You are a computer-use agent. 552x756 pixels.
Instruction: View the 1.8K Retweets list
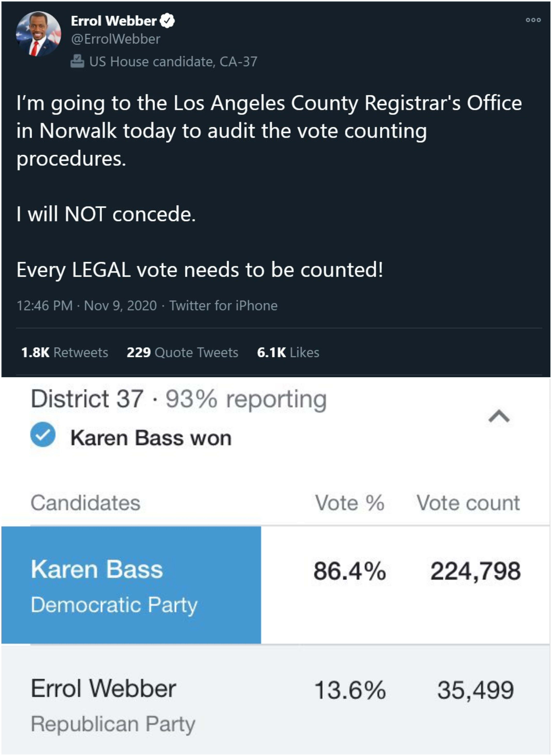(x=64, y=352)
